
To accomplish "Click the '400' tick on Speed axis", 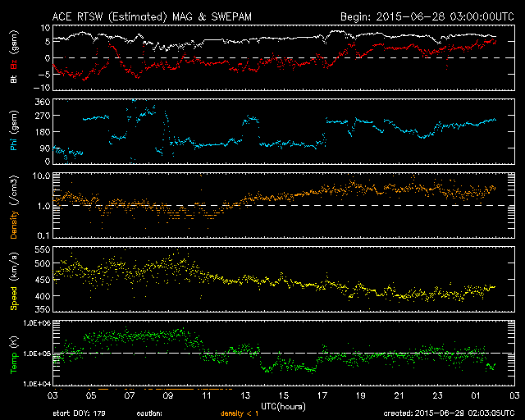I will pos(43,296).
